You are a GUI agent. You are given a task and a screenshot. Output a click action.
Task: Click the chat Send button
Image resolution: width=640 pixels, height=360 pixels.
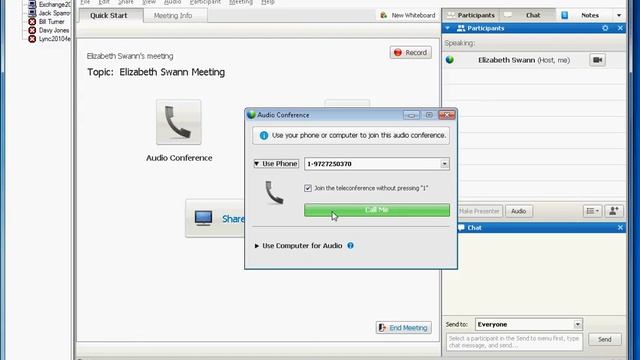coord(604,339)
